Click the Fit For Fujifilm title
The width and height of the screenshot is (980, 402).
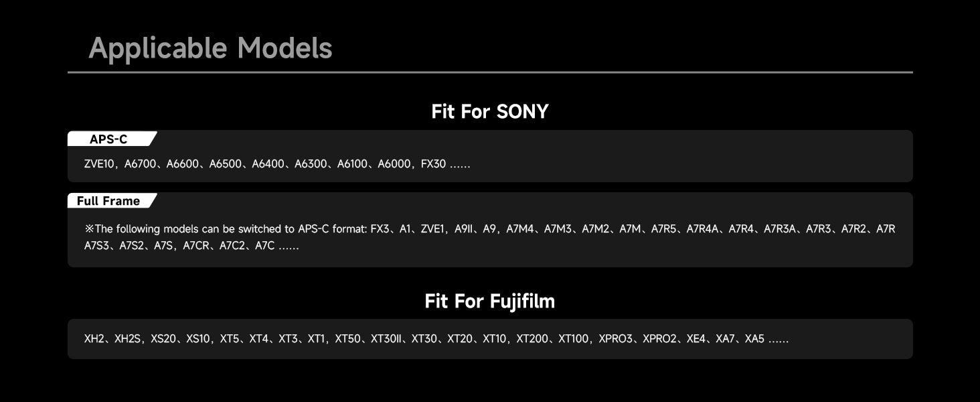click(x=490, y=301)
